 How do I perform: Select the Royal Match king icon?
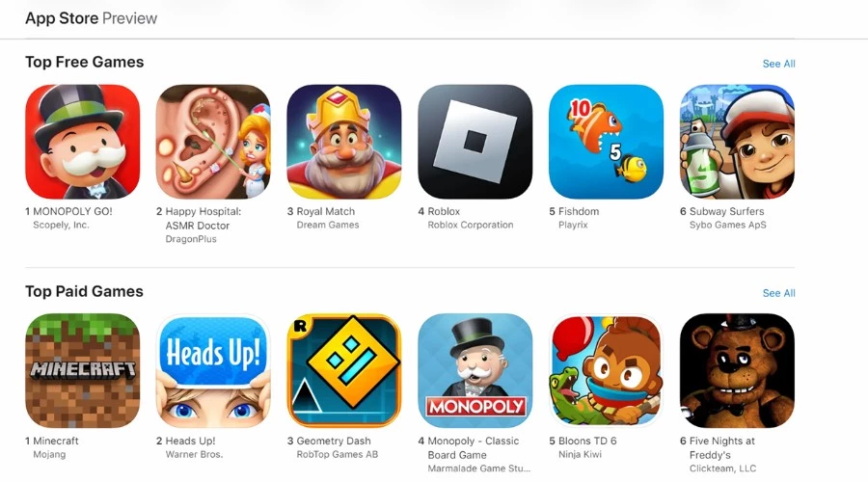point(344,142)
